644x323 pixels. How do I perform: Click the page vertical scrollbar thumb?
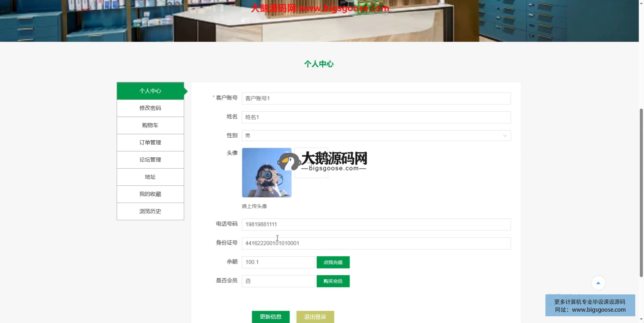641,192
